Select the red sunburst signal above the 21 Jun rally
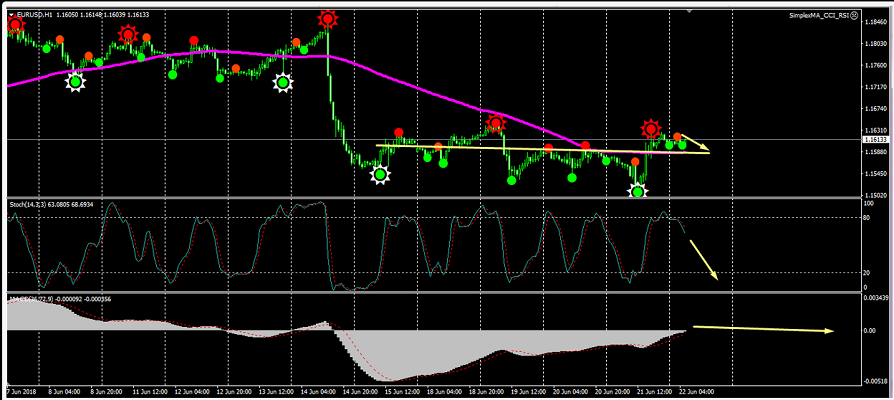894x400 pixels. pyautogui.click(x=651, y=129)
